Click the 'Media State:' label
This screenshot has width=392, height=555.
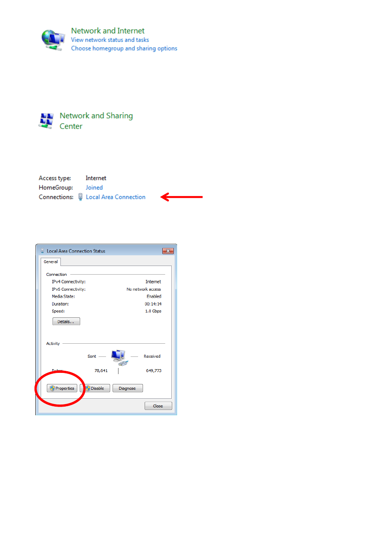coord(63,296)
